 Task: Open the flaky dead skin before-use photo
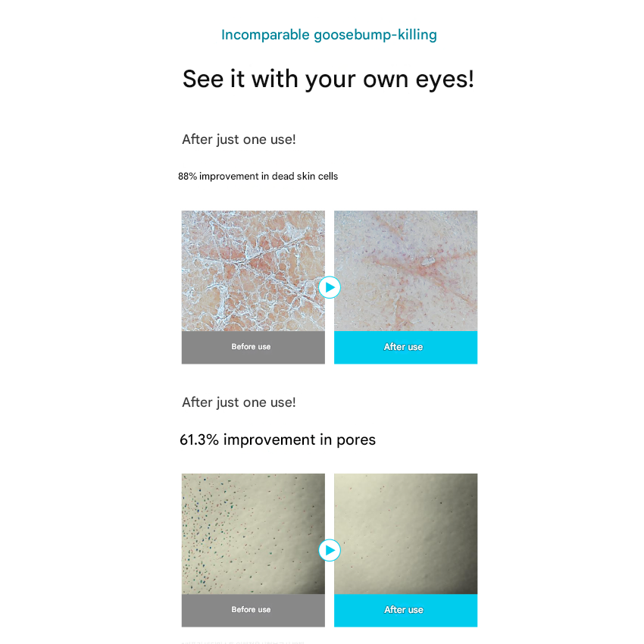253,270
